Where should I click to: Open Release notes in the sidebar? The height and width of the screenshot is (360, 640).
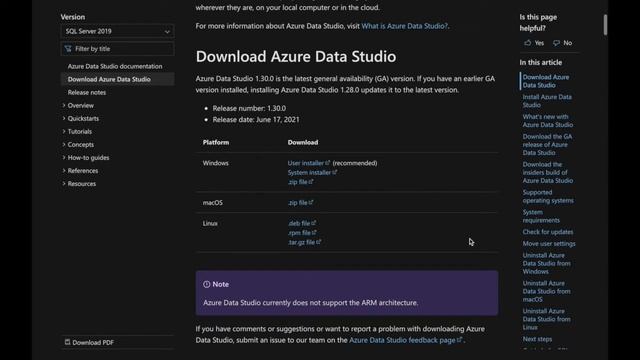87,92
